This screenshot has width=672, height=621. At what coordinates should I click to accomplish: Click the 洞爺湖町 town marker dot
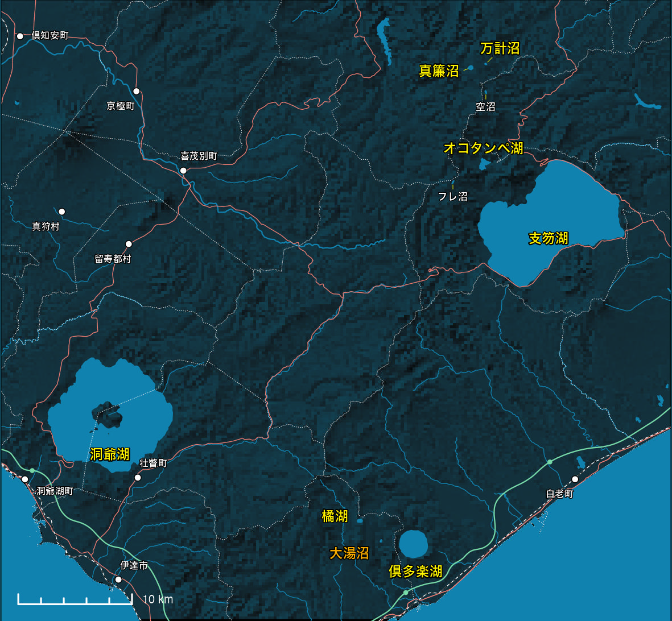point(25,479)
